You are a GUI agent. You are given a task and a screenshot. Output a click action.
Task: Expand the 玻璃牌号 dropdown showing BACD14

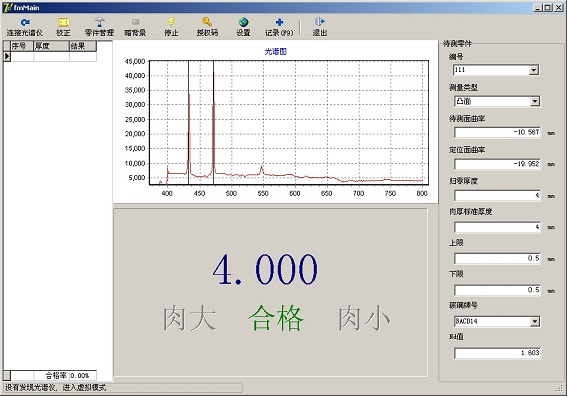(534, 321)
